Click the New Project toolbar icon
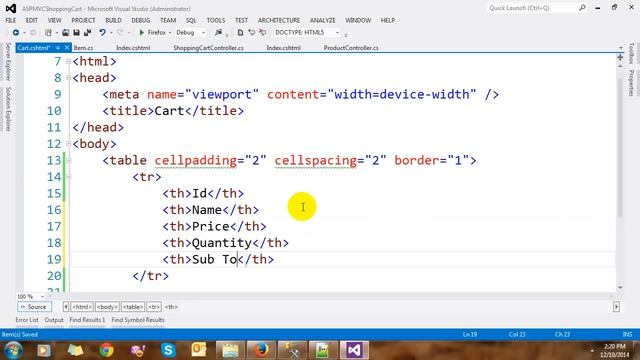 coord(49,33)
